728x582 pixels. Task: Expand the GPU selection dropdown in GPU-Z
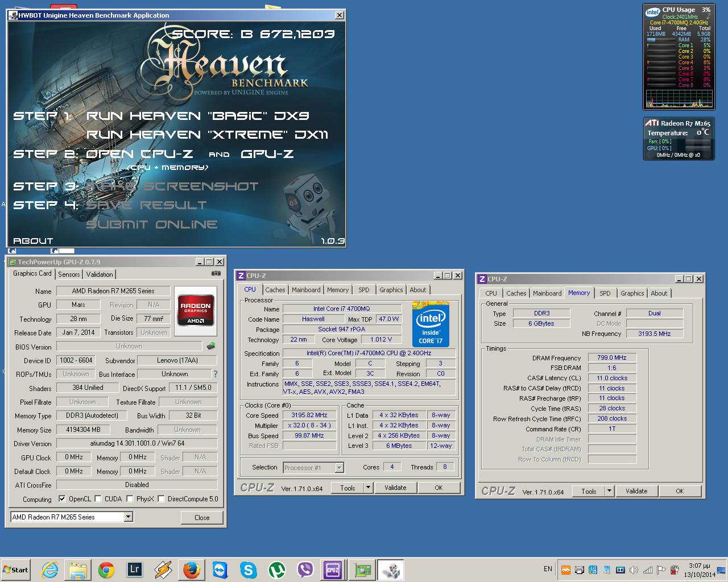click(x=129, y=517)
